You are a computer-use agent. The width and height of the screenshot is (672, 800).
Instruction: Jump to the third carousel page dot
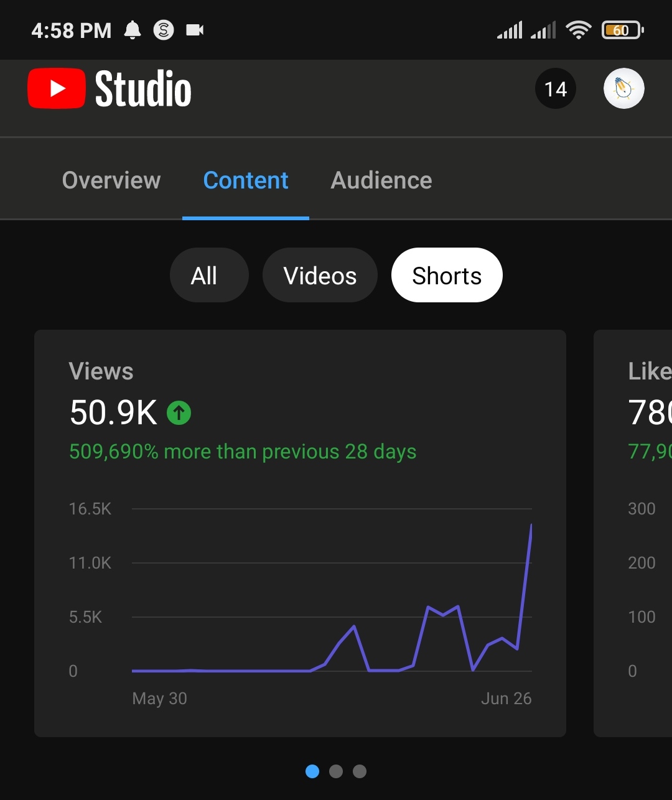click(x=360, y=771)
